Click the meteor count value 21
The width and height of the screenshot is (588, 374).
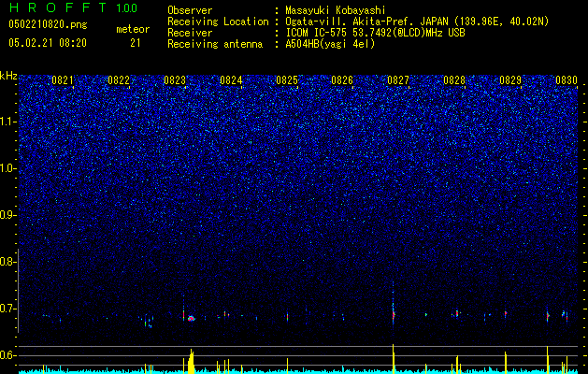136,43
